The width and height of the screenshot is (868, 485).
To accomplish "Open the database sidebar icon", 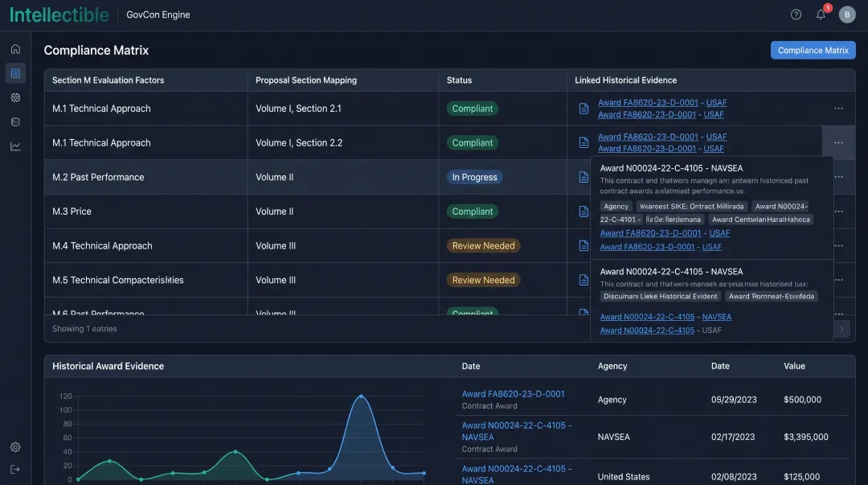I will [15, 122].
